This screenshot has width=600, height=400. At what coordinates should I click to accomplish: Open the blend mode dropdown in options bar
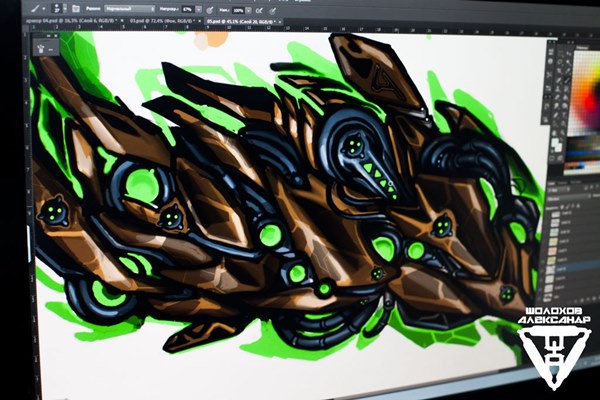[130, 8]
